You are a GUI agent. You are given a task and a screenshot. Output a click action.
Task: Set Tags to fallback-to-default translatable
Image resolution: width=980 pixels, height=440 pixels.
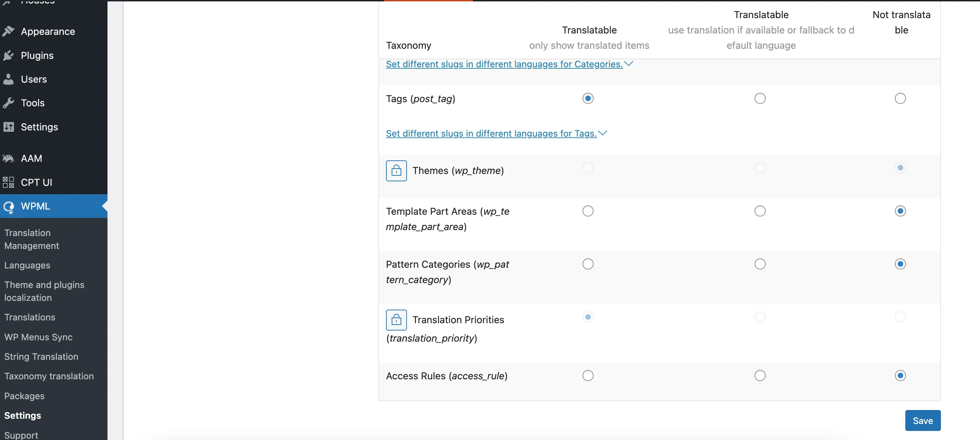point(760,98)
